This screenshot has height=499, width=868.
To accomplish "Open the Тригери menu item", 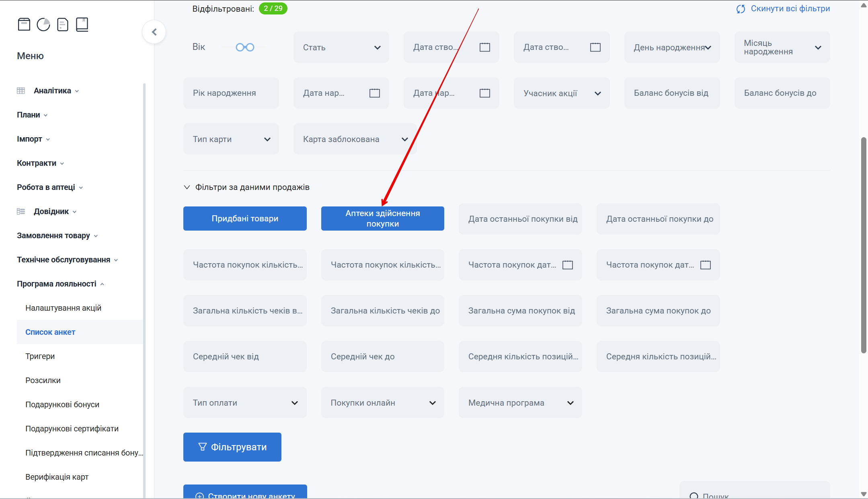I will pyautogui.click(x=40, y=356).
